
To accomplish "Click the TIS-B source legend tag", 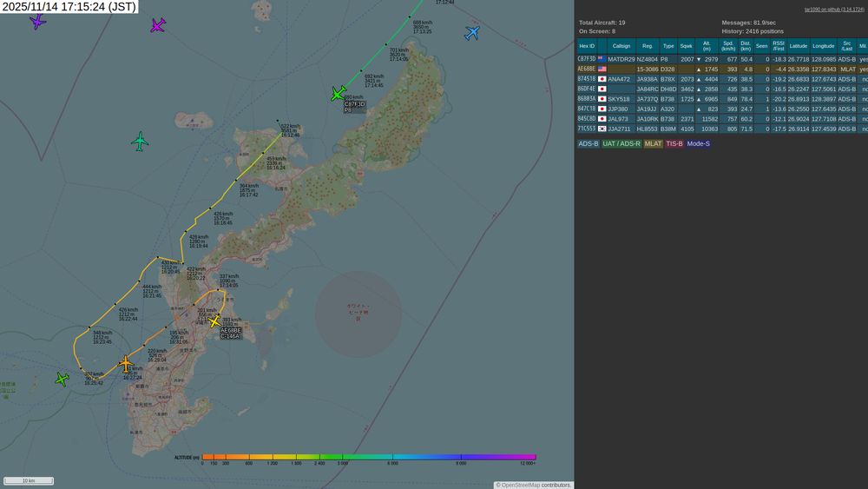I will (x=674, y=143).
